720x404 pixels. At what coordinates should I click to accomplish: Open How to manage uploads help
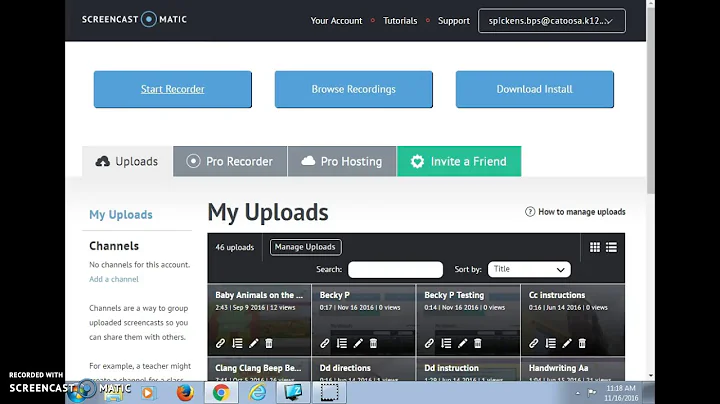[x=575, y=212]
